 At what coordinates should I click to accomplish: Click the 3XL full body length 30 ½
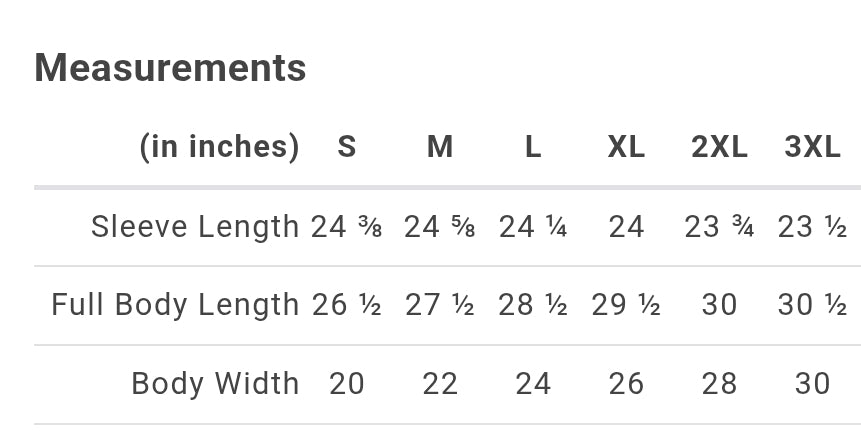pyautogui.click(x=812, y=305)
